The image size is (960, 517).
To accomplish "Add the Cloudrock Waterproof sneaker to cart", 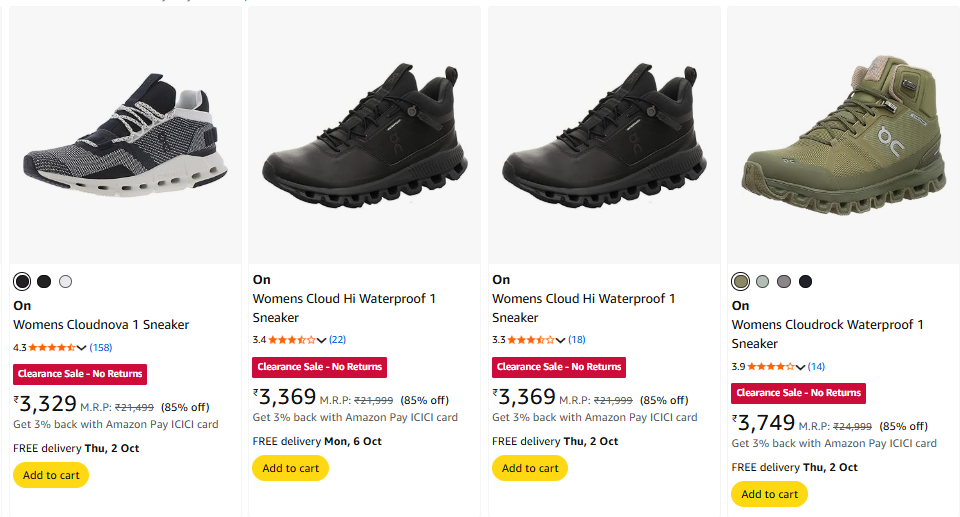I will tap(769, 494).
